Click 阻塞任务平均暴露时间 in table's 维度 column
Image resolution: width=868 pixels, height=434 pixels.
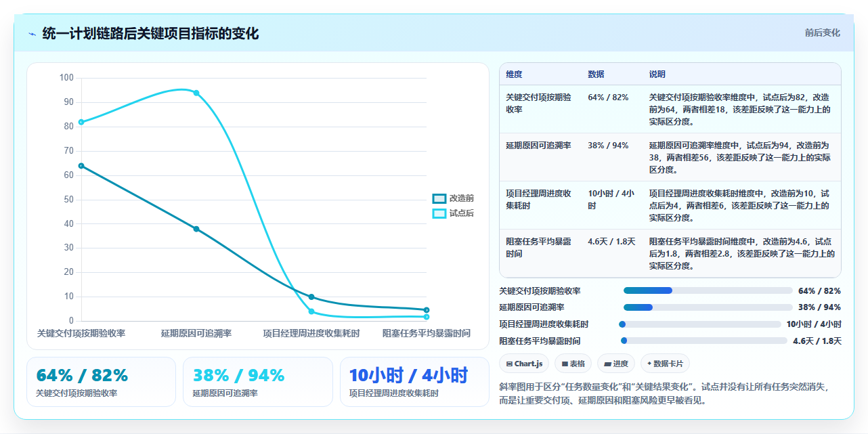pyautogui.click(x=538, y=248)
